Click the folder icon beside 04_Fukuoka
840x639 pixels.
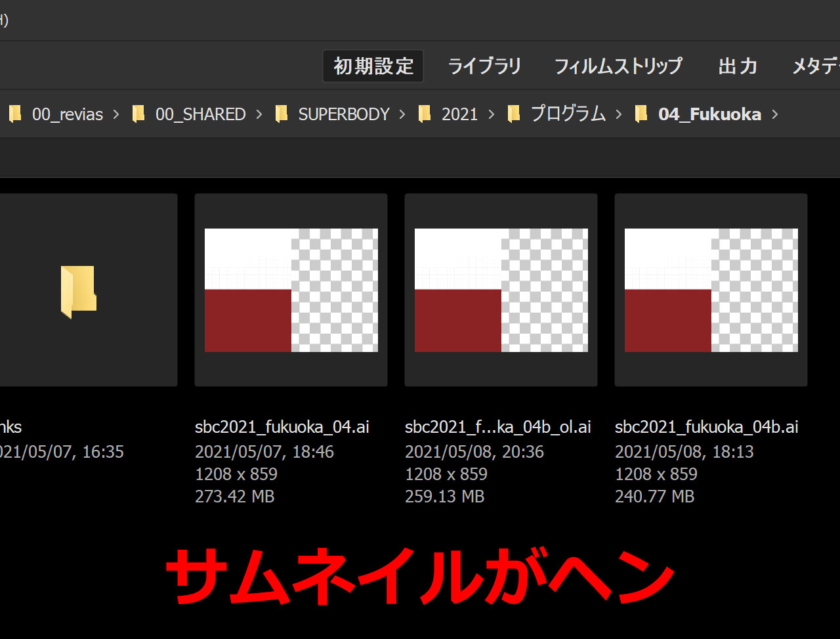641,114
